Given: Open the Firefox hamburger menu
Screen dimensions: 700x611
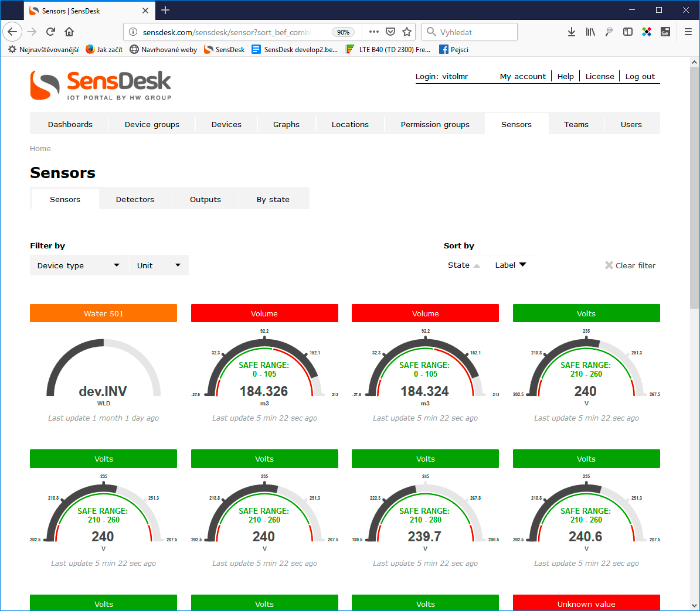Looking at the screenshot, I should (x=688, y=32).
